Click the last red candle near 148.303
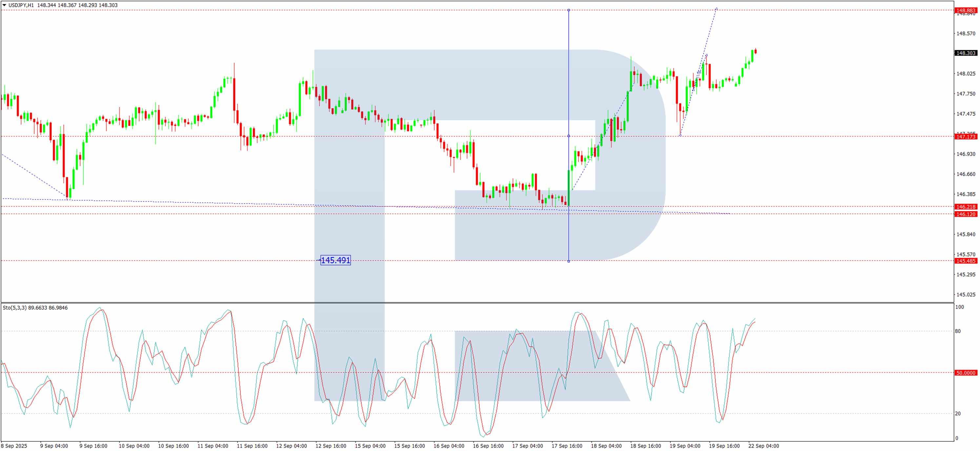 pyautogui.click(x=755, y=51)
